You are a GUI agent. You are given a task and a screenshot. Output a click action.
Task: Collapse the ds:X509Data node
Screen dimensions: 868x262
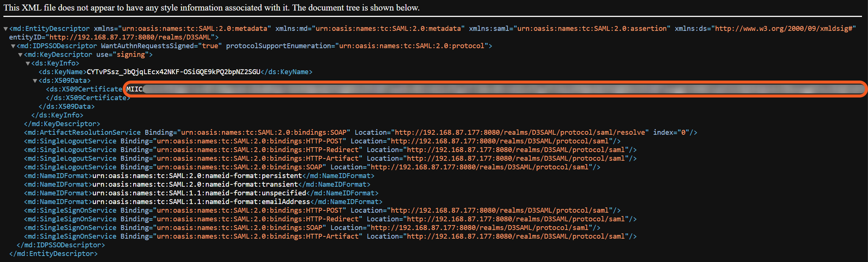point(35,81)
